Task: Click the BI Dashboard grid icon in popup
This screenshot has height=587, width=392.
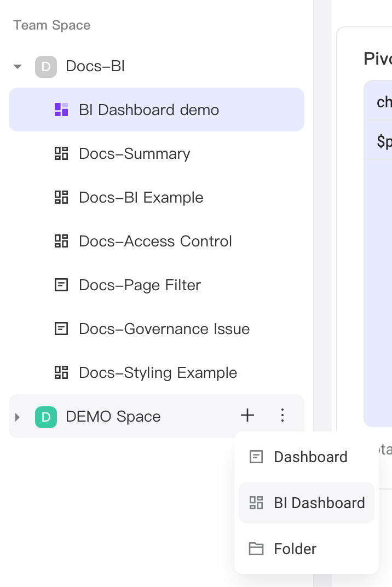Action: tap(256, 503)
